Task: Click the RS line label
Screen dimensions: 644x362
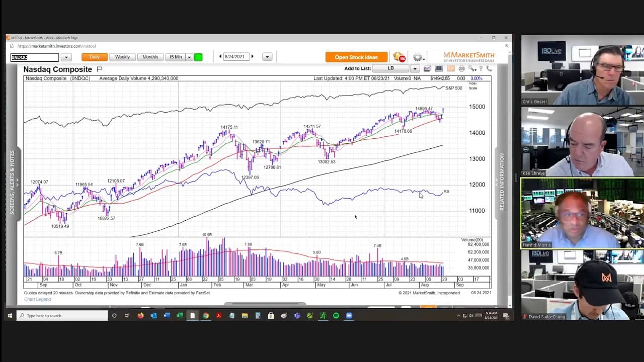Action: click(446, 192)
